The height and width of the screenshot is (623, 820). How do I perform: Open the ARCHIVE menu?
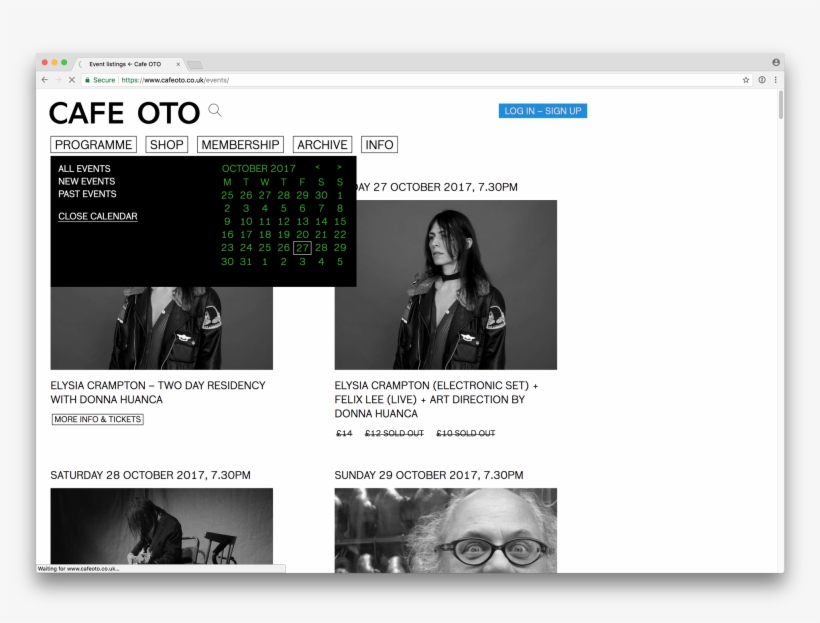tap(322, 145)
